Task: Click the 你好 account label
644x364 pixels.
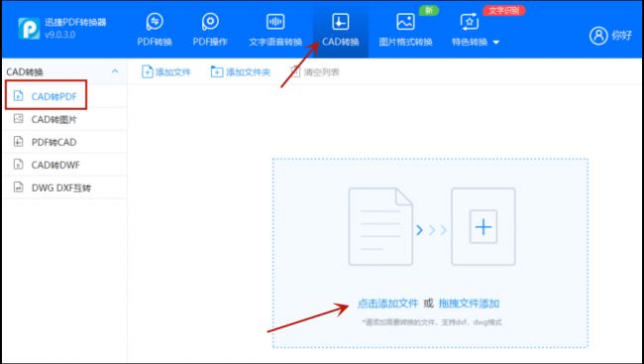Action: point(622,36)
